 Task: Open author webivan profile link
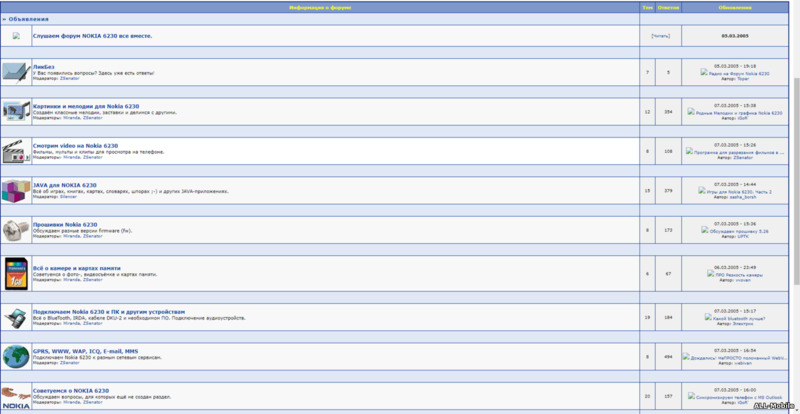743,363
